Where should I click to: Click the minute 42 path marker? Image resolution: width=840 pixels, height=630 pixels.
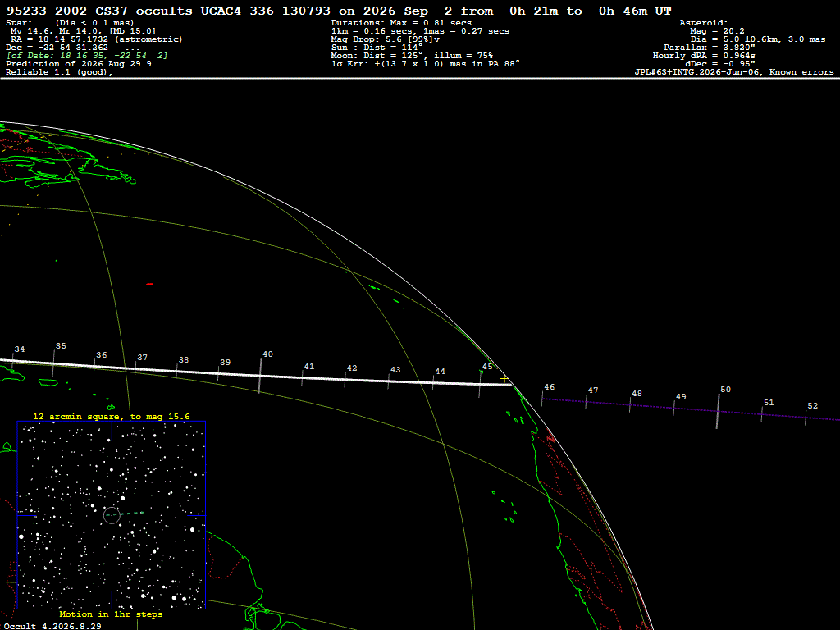click(345, 379)
